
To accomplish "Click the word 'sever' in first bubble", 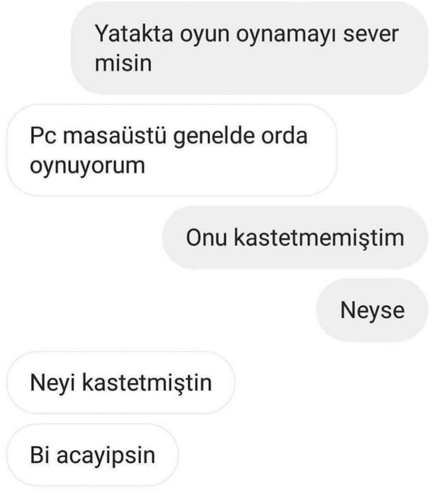I will pos(371,35).
